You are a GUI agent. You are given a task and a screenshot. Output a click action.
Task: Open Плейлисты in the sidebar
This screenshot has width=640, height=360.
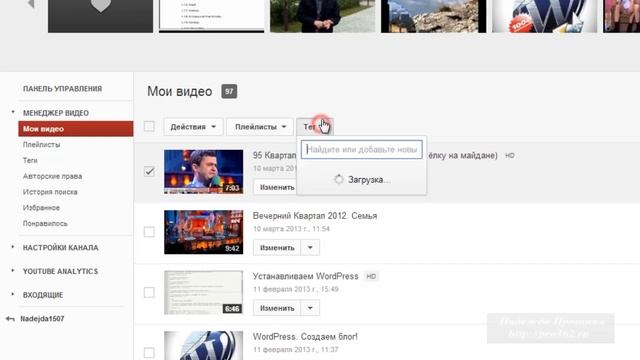[x=42, y=145]
